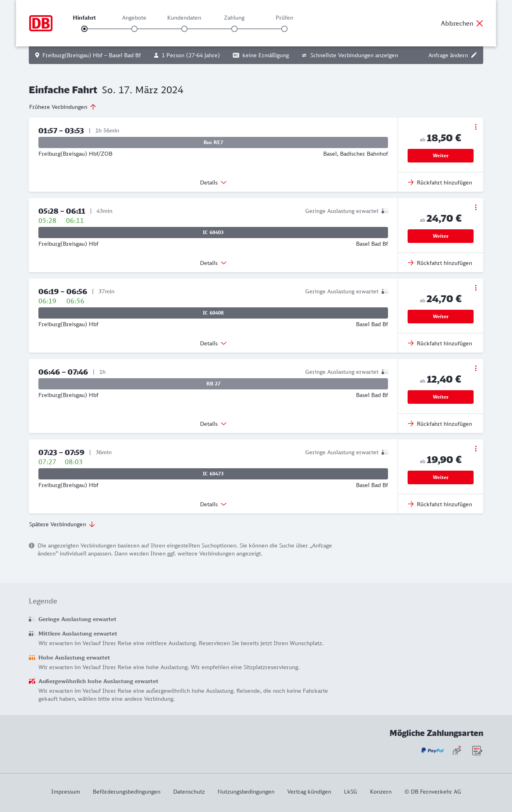Expand Details for the 01:57 bus connection

pos(213,182)
